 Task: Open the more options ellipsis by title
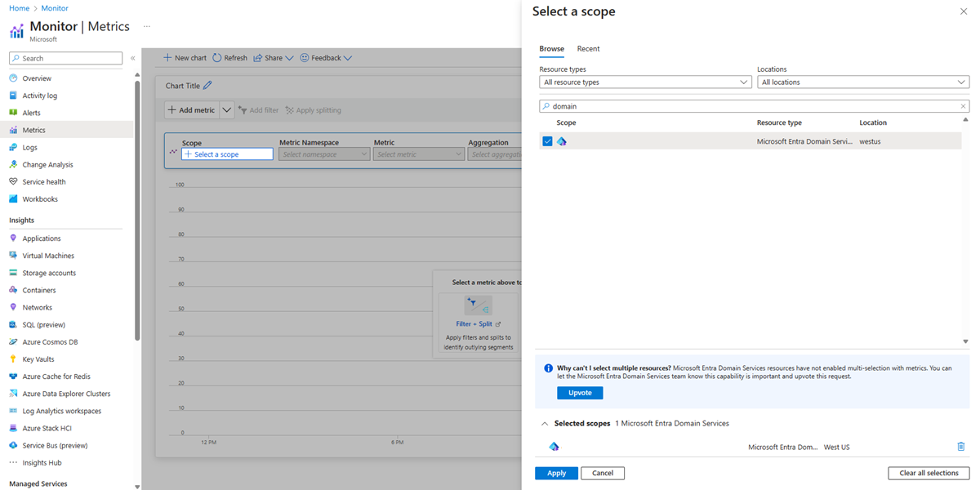[x=147, y=26]
